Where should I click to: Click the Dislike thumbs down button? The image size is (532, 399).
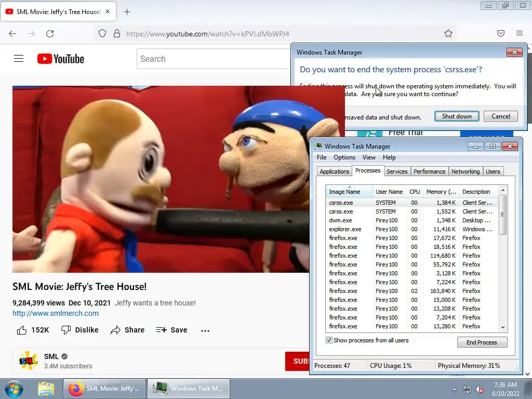[x=79, y=330]
